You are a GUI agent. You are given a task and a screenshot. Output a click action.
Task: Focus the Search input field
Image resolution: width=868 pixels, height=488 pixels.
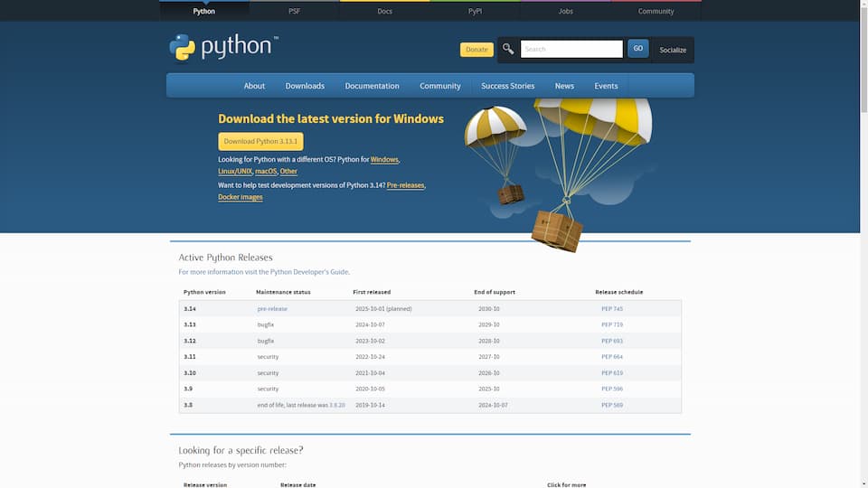pos(571,49)
